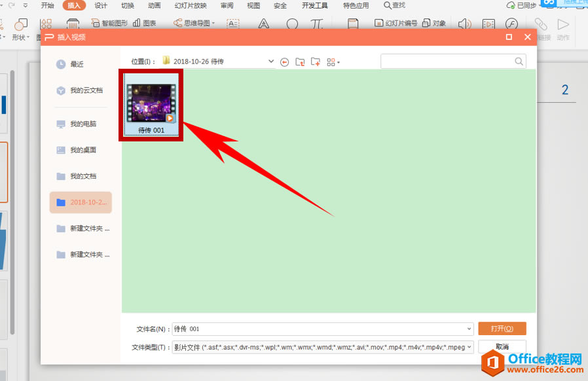
Task: Click the 最近 clock icon
Action: click(x=61, y=64)
